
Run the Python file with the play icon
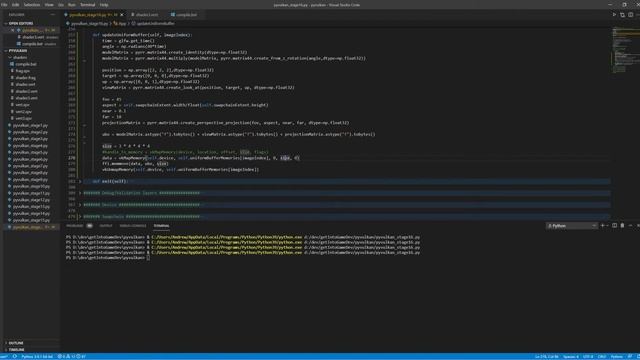pos(614,15)
